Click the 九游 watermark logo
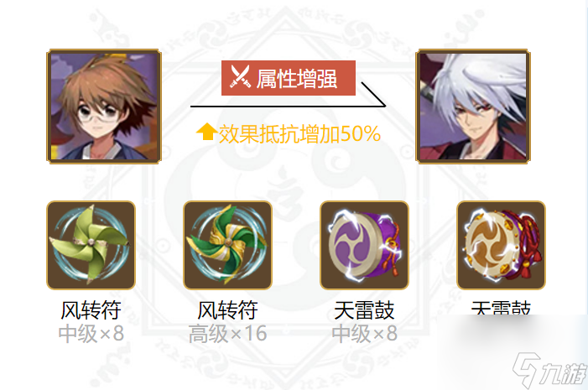 549,370
